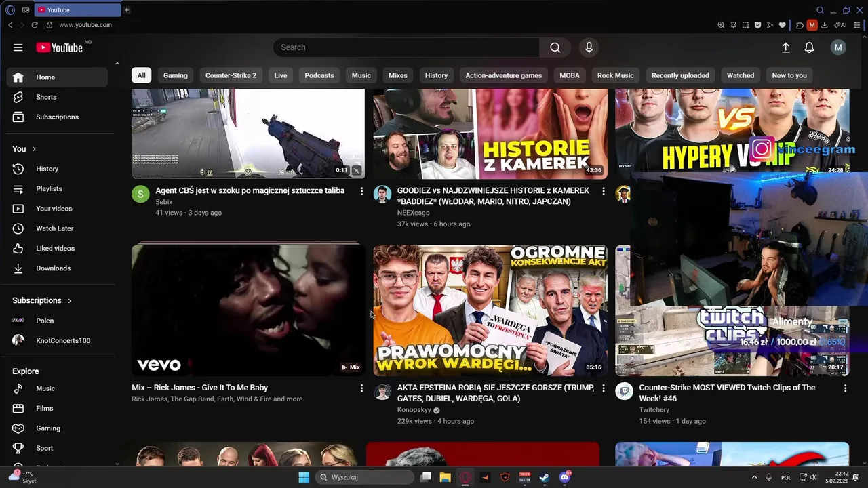Click the Opera menu logo button
868x488 pixels.
9,10
